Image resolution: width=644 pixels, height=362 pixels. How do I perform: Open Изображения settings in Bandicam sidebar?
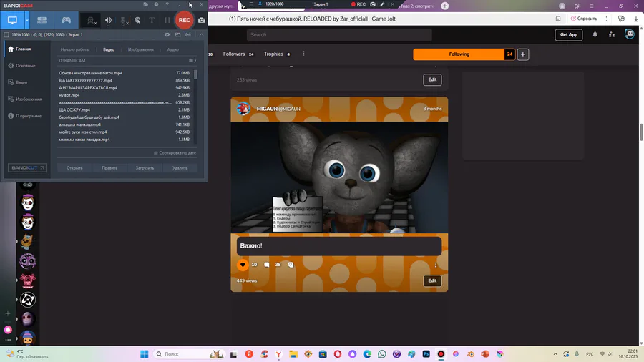pyautogui.click(x=26, y=99)
